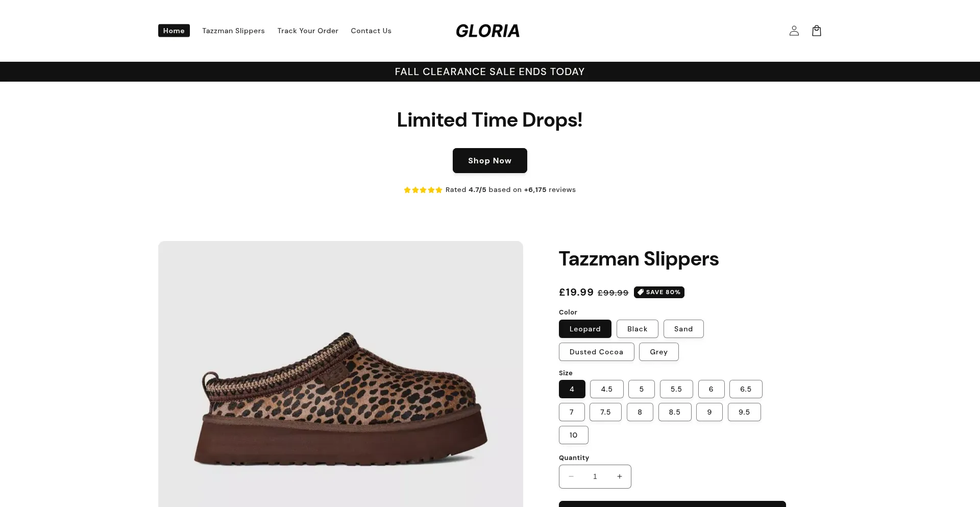Pick the Dusted Cocoa color
This screenshot has height=507, width=980.
tap(596, 352)
